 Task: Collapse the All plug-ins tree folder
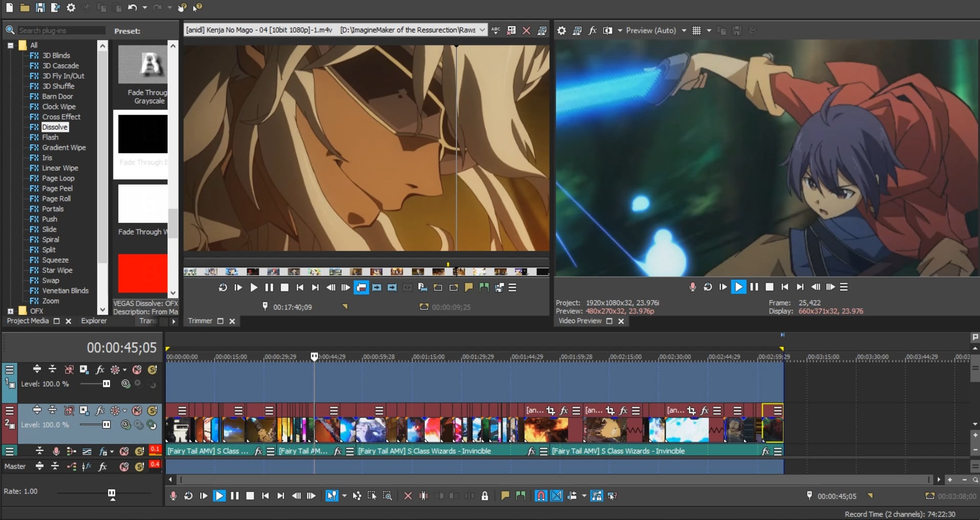(x=10, y=45)
